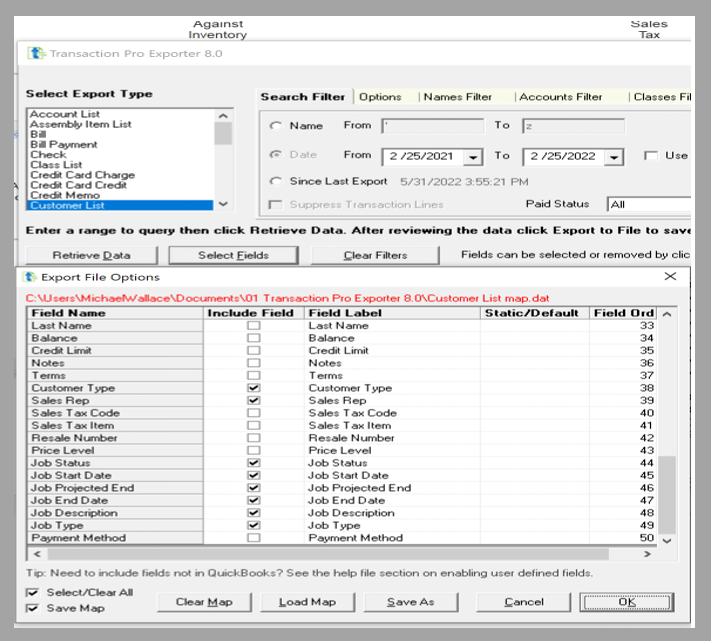The width and height of the screenshot is (711, 641).
Task: Toggle the Save Map checkbox
Action: (x=32, y=608)
